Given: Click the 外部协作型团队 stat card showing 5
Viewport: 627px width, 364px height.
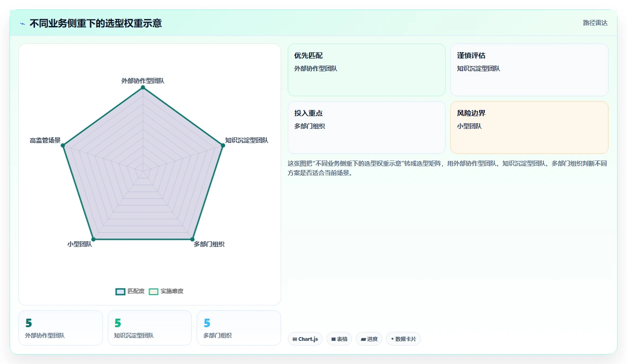Looking at the screenshot, I should (60, 328).
